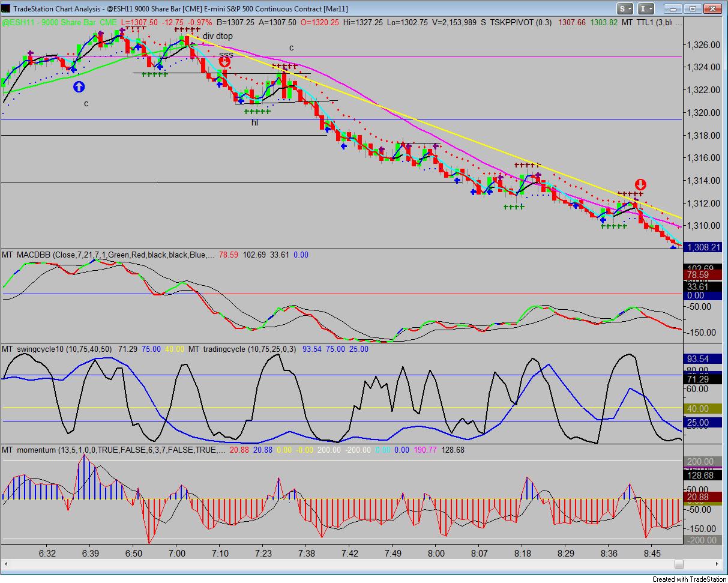Click the blue 25.00 level tag

tap(702, 422)
